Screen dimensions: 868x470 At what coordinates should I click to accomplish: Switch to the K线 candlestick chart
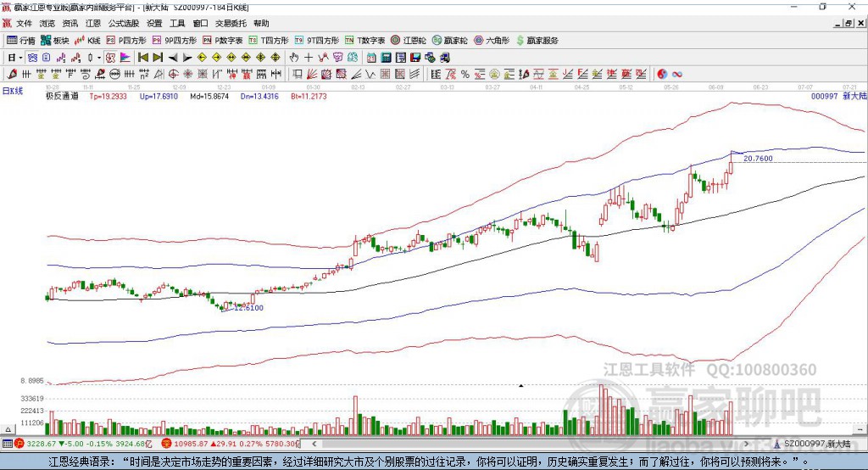pyautogui.click(x=87, y=41)
